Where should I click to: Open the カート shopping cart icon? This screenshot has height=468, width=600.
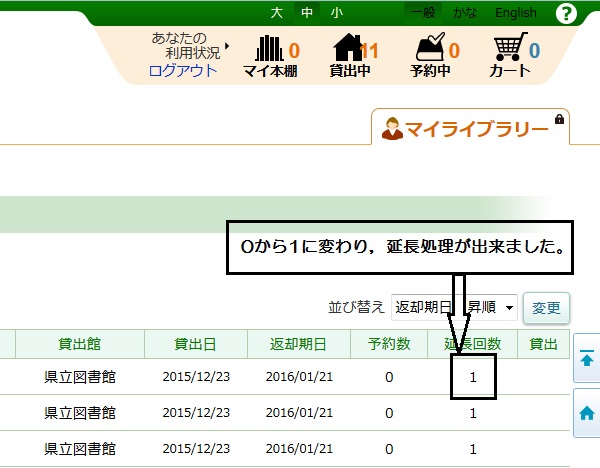coord(510,46)
